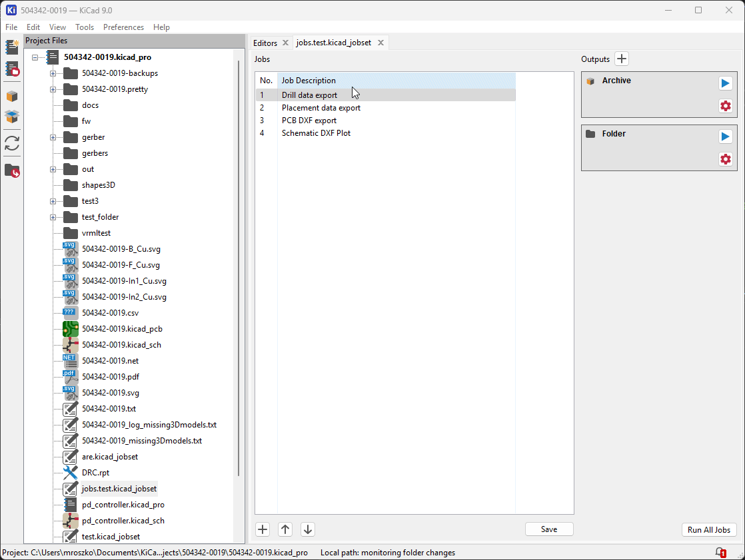Image resolution: width=745 pixels, height=560 pixels.
Task: Move selected job up with arrow
Action: (x=285, y=529)
